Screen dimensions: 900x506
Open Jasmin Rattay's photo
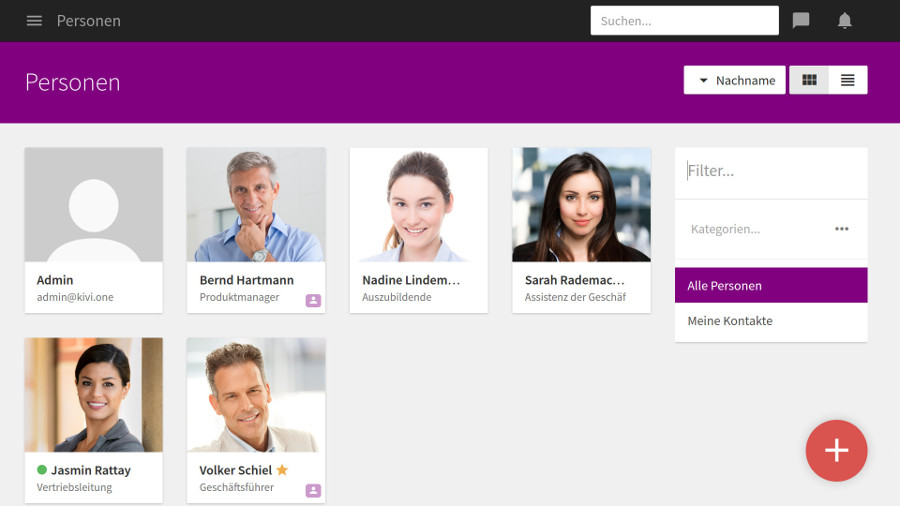94,395
